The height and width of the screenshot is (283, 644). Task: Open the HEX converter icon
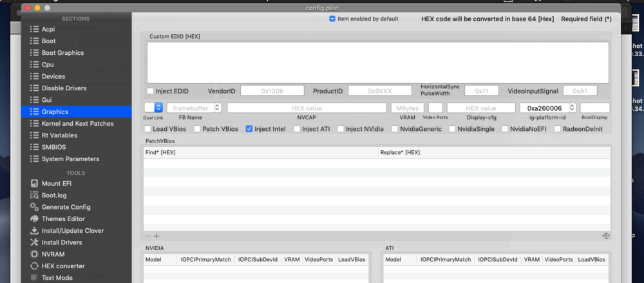point(35,266)
